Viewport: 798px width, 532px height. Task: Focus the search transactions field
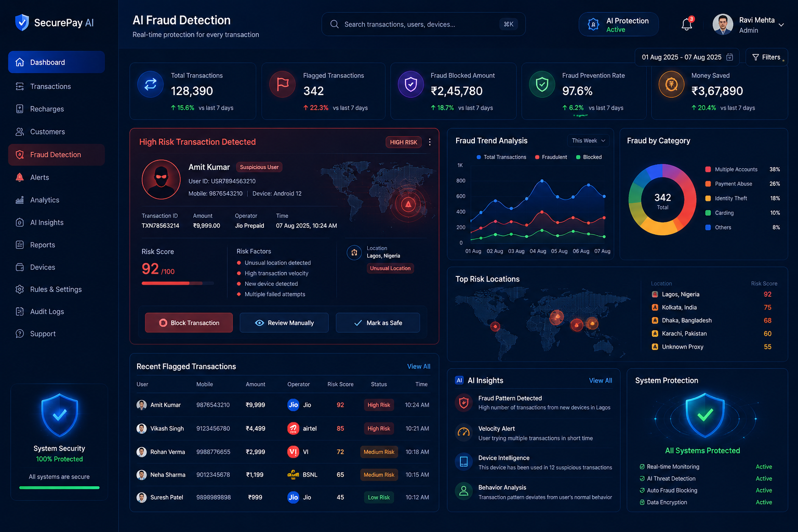423,24
